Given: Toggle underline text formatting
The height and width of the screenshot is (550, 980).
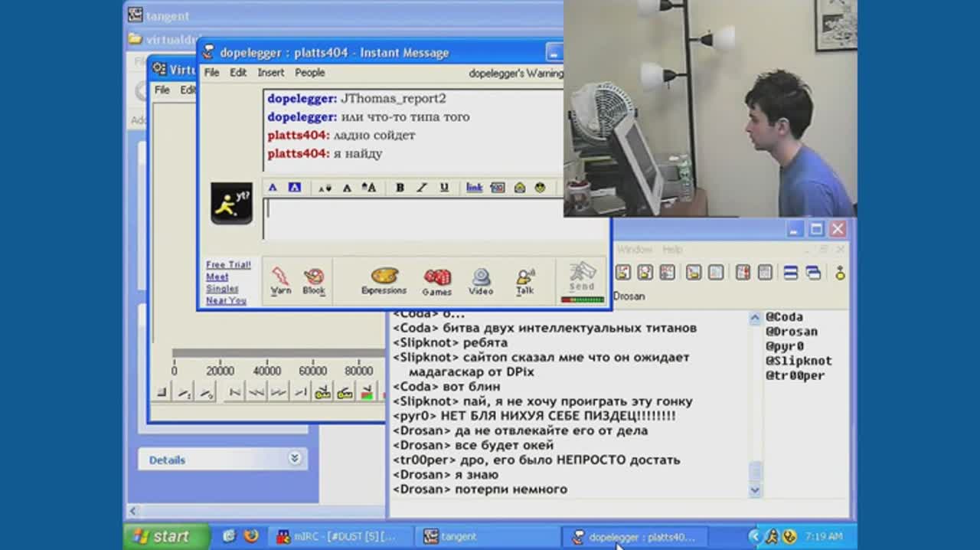Looking at the screenshot, I should [444, 188].
